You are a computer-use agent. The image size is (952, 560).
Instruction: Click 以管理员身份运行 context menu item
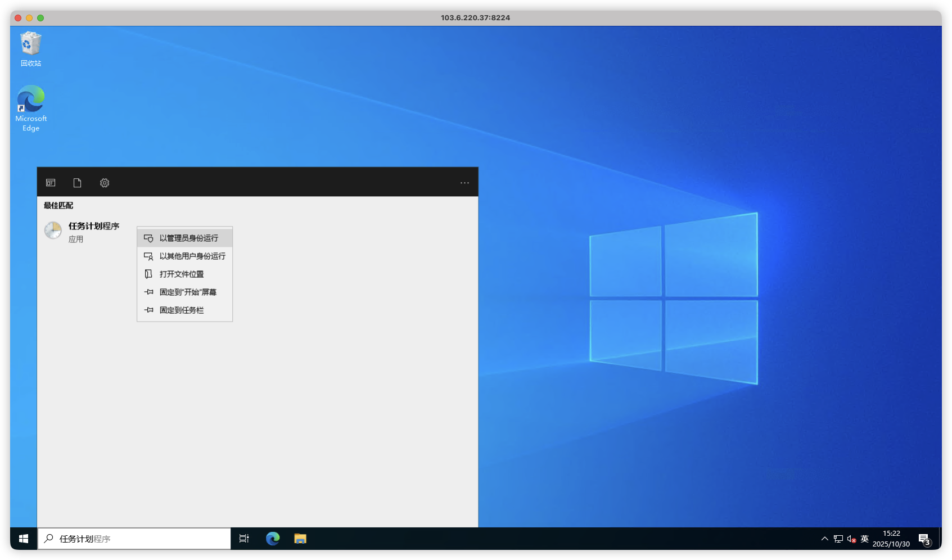click(188, 238)
